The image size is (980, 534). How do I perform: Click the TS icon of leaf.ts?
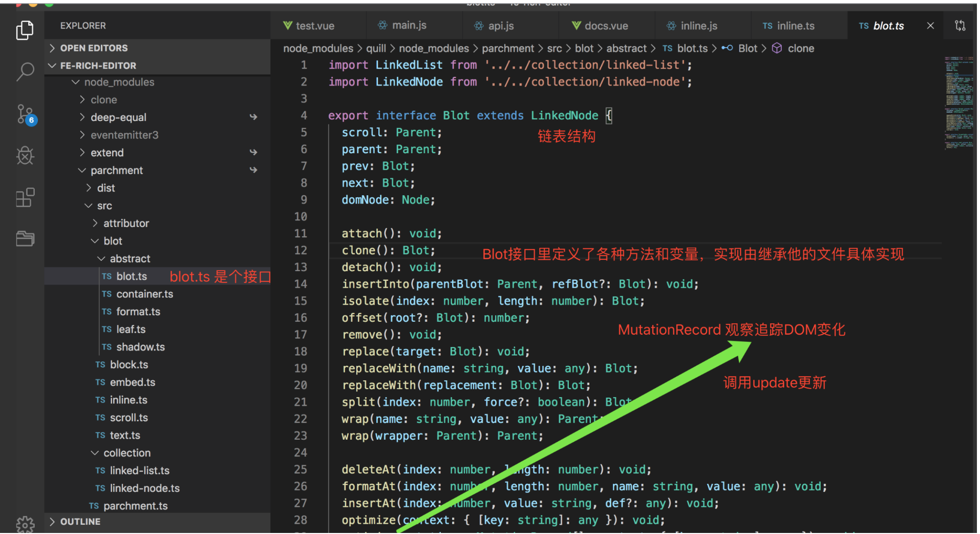(x=106, y=330)
